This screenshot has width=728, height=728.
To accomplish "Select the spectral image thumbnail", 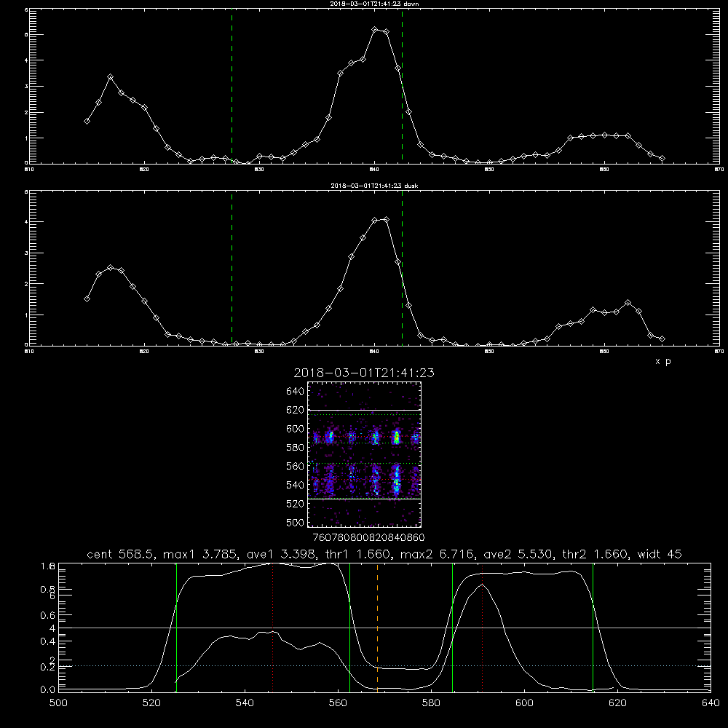I will pyautogui.click(x=364, y=454).
